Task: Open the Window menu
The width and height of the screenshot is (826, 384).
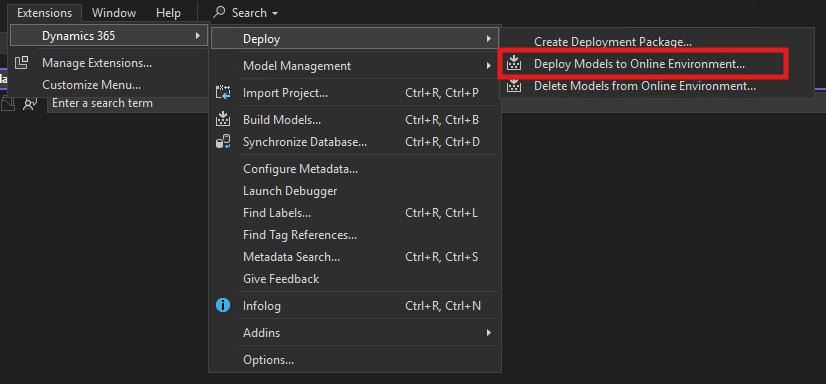Action: point(114,13)
